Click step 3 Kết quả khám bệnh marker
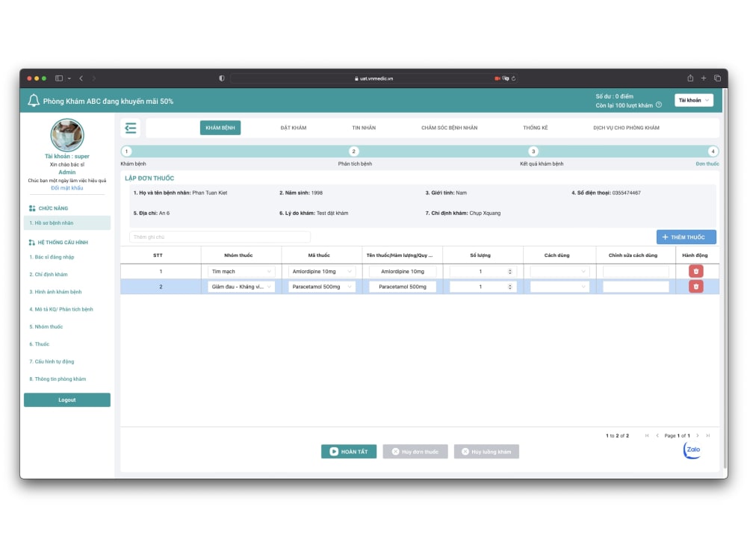Viewport: 747px width, 560px height. click(x=533, y=152)
